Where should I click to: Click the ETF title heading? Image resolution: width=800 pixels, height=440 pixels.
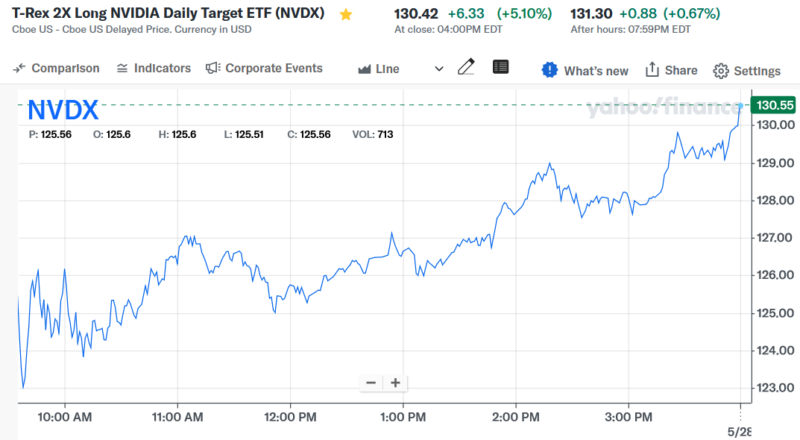pyautogui.click(x=170, y=14)
